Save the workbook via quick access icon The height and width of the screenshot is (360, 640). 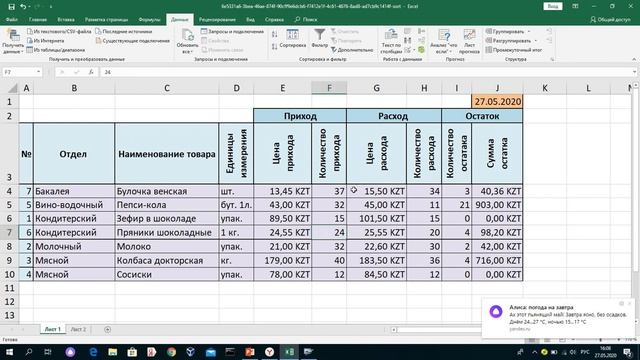point(11,7)
